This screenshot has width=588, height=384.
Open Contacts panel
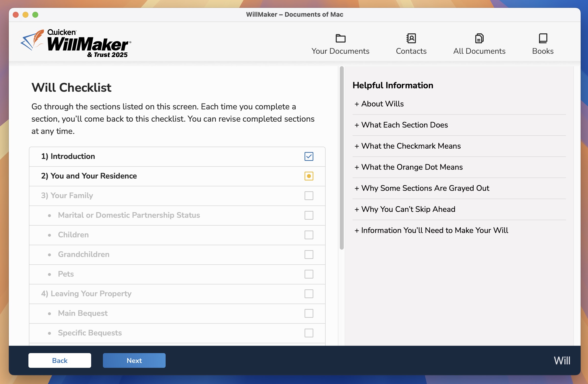point(411,43)
